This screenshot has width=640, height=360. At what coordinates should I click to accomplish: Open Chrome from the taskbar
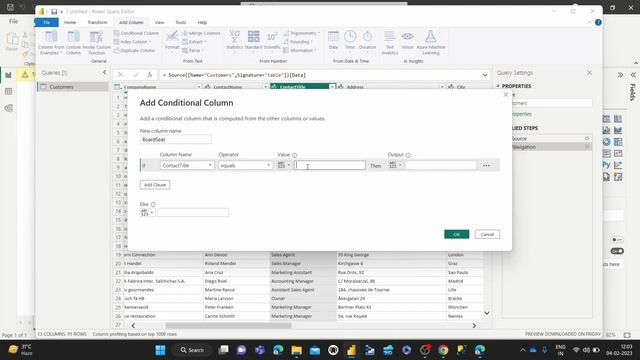[443, 350]
